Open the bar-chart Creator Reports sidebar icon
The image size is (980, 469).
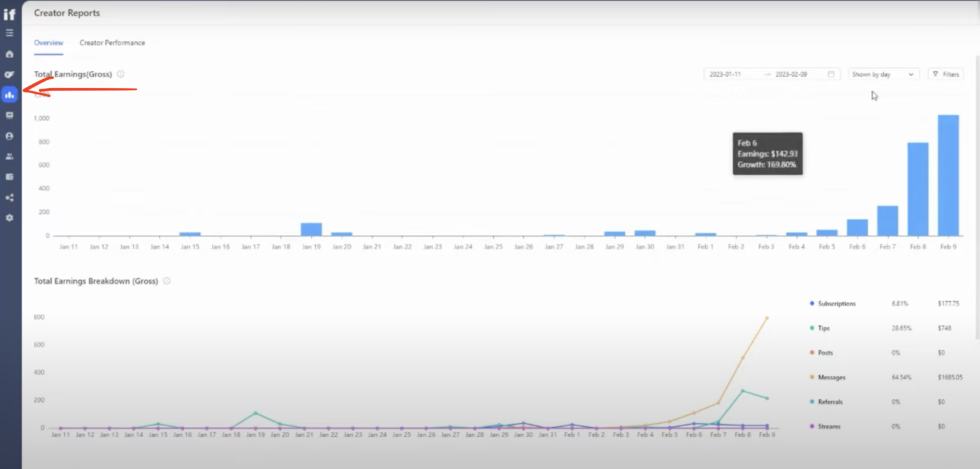tap(10, 94)
